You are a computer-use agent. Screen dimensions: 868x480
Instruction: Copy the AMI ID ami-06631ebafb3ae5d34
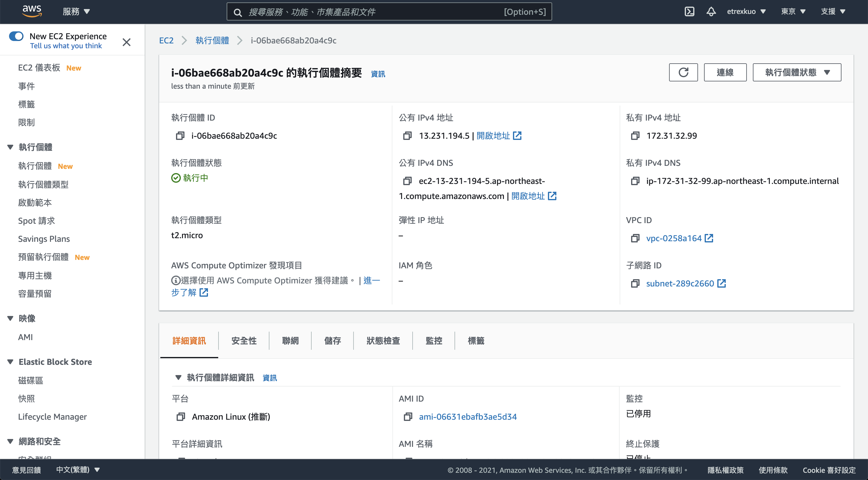[408, 417]
